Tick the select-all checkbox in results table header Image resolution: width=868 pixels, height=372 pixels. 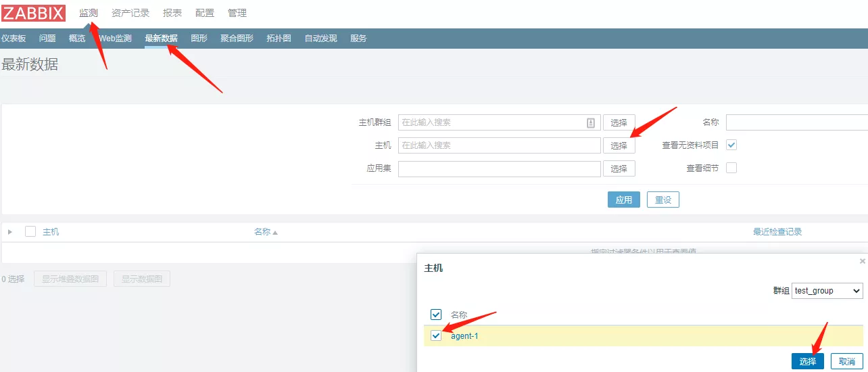30,231
